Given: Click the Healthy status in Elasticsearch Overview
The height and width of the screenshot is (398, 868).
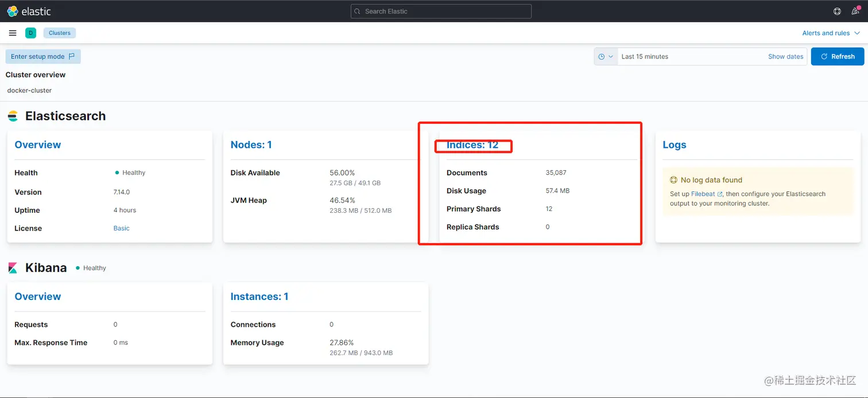Looking at the screenshot, I should tap(130, 173).
